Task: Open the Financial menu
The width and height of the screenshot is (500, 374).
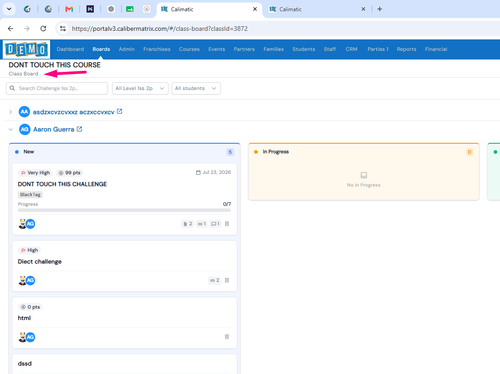Action: tap(436, 49)
